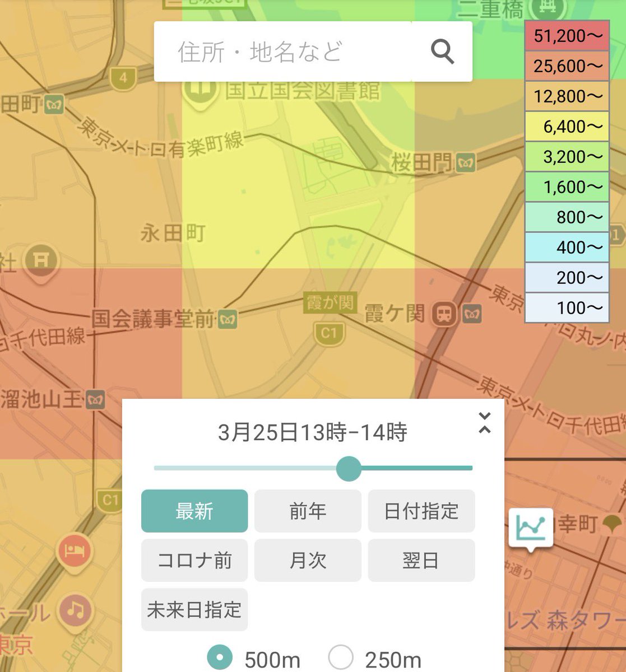Viewport: 626px width, 672px height.
Task: Click the hotel bed marker on map
Action: [x=73, y=550]
